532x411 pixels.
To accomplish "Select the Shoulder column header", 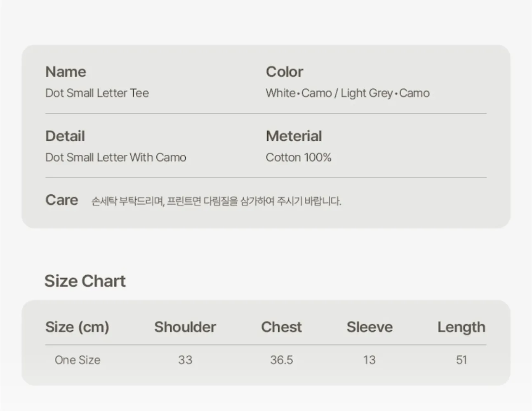I will click(185, 327).
